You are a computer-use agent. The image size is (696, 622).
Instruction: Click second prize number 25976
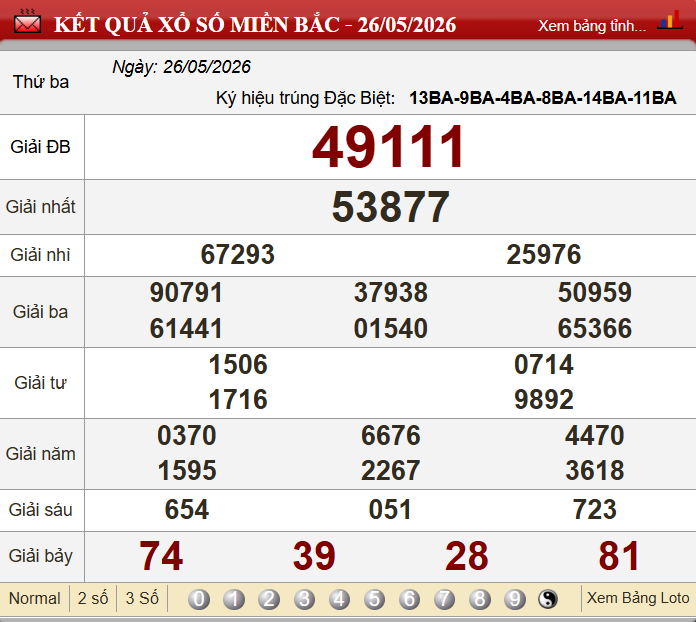(x=544, y=254)
